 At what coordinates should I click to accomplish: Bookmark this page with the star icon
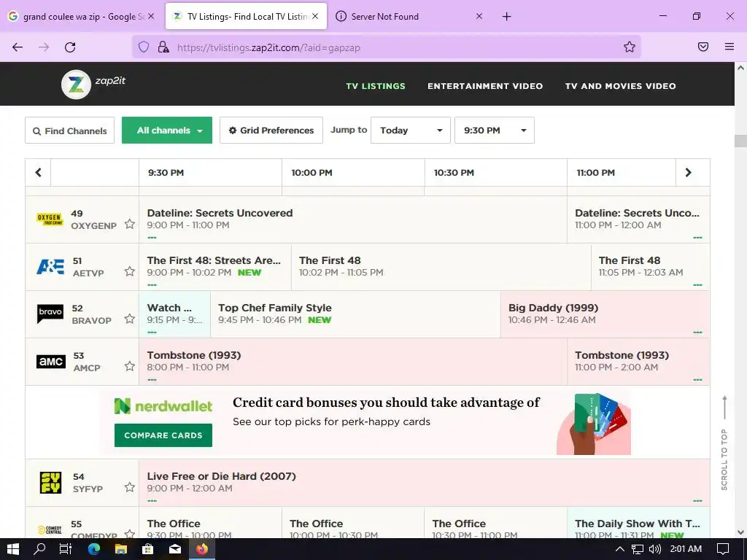pos(630,47)
